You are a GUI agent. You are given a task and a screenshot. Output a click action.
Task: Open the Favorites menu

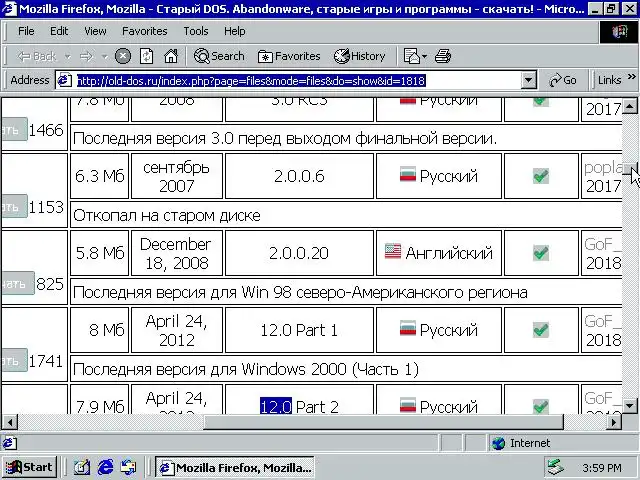(144, 31)
